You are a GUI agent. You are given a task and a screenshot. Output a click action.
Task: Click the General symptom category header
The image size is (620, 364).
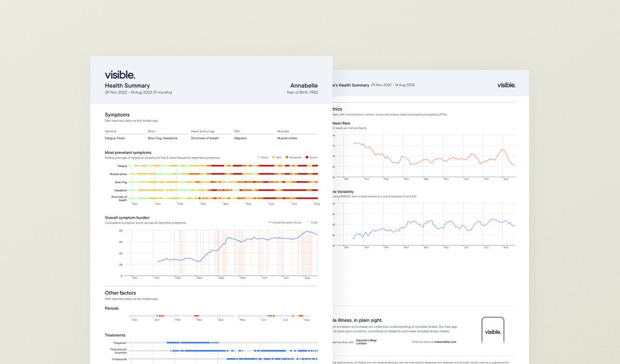pyautogui.click(x=111, y=132)
